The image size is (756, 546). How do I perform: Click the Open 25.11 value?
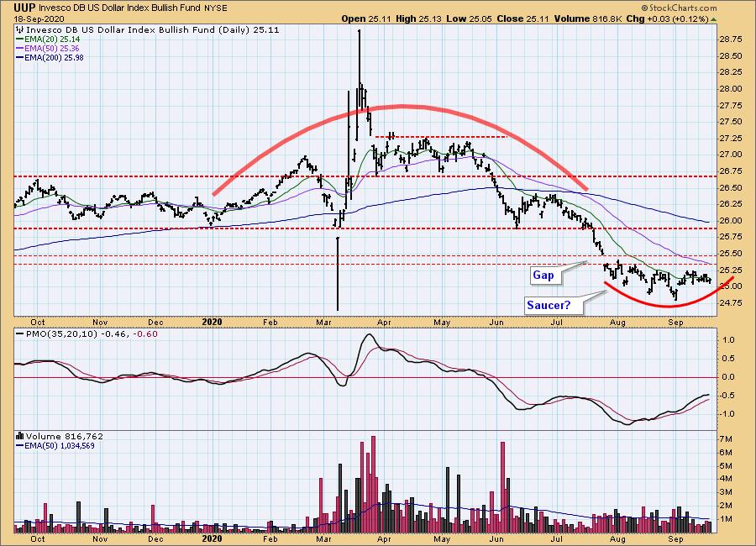point(366,18)
